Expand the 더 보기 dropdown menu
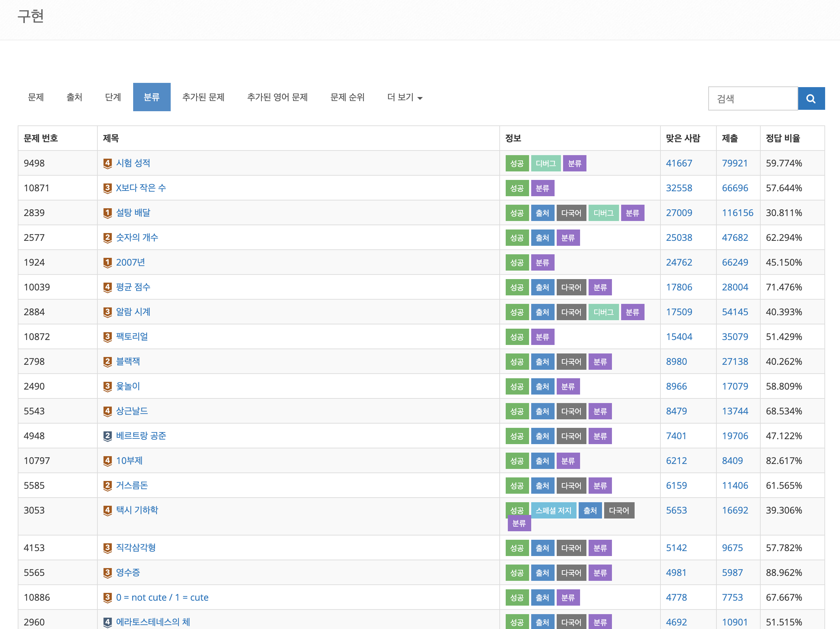Viewport: 840px width, 629px height. (x=404, y=97)
